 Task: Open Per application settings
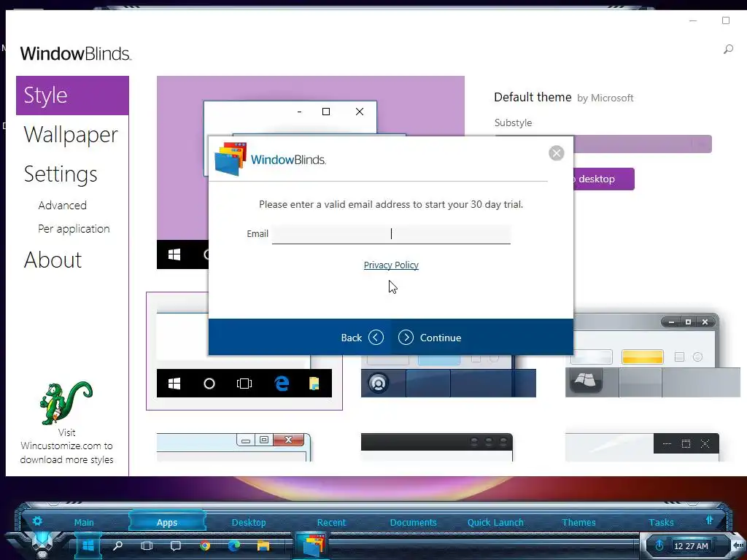pyautogui.click(x=74, y=228)
